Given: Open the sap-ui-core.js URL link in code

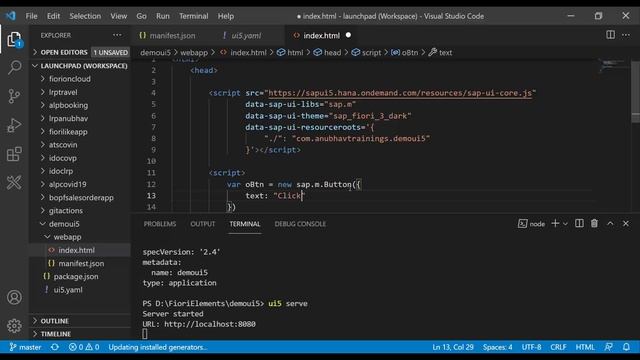Looking at the screenshot, I should point(400,93).
